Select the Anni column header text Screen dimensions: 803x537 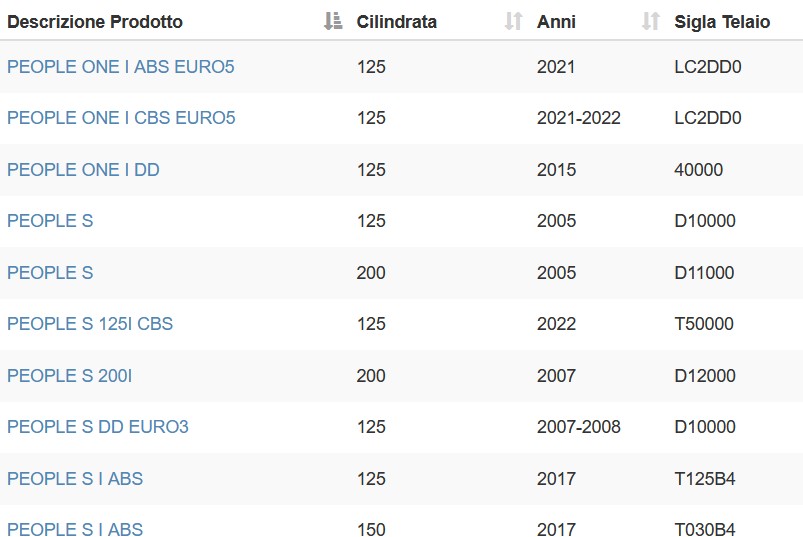pyautogui.click(x=556, y=22)
